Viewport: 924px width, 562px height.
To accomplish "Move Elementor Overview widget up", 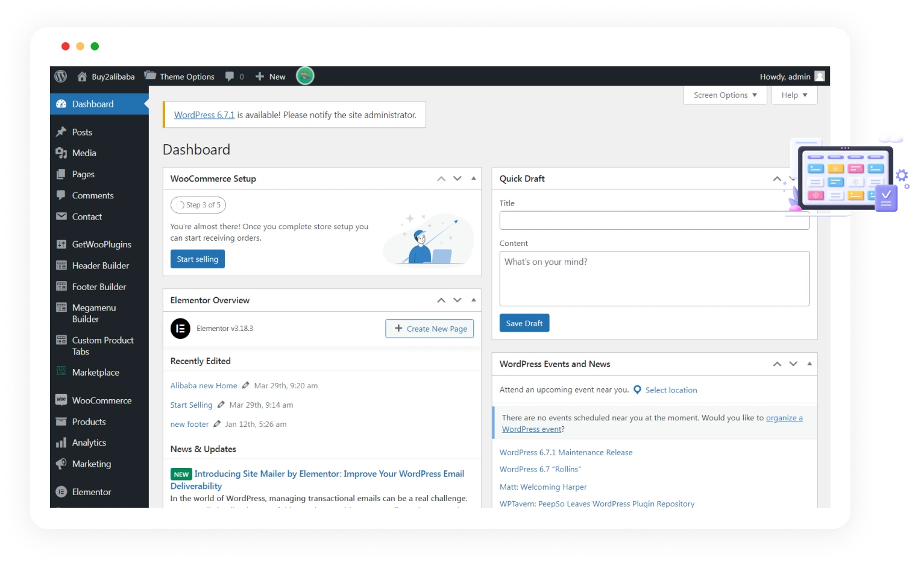I will tap(441, 300).
